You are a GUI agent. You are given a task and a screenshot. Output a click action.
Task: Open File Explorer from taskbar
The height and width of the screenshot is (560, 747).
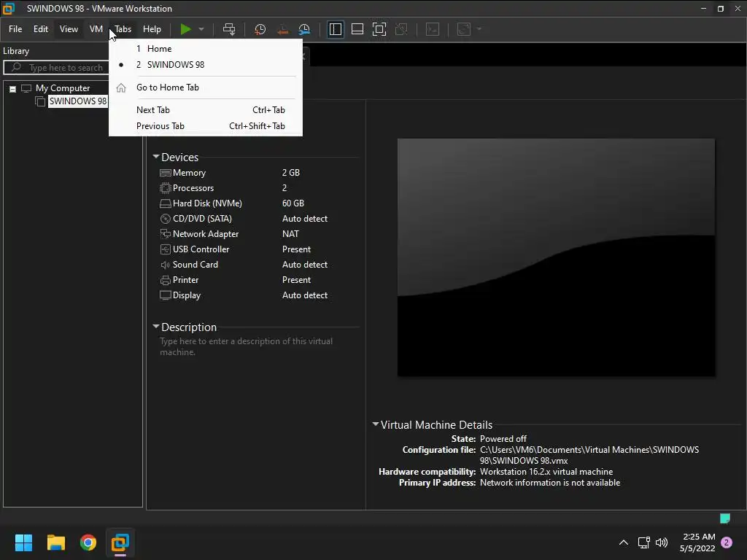point(55,542)
